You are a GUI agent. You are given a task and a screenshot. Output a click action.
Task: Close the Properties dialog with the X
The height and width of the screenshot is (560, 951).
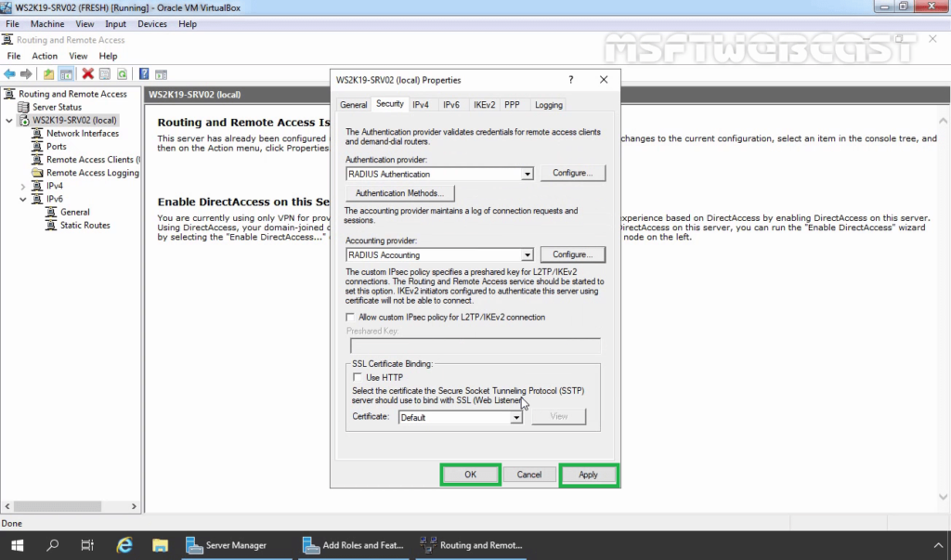tap(604, 80)
